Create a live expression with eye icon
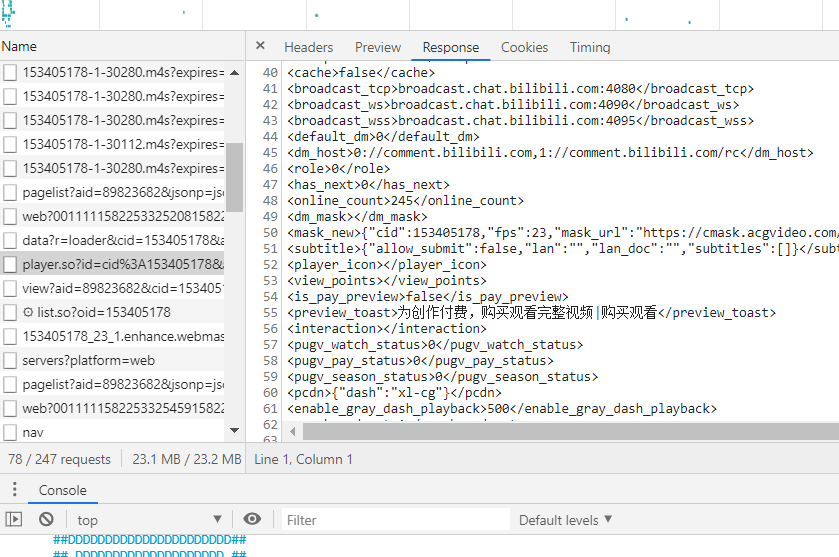This screenshot has height=557, width=839. pyautogui.click(x=252, y=519)
